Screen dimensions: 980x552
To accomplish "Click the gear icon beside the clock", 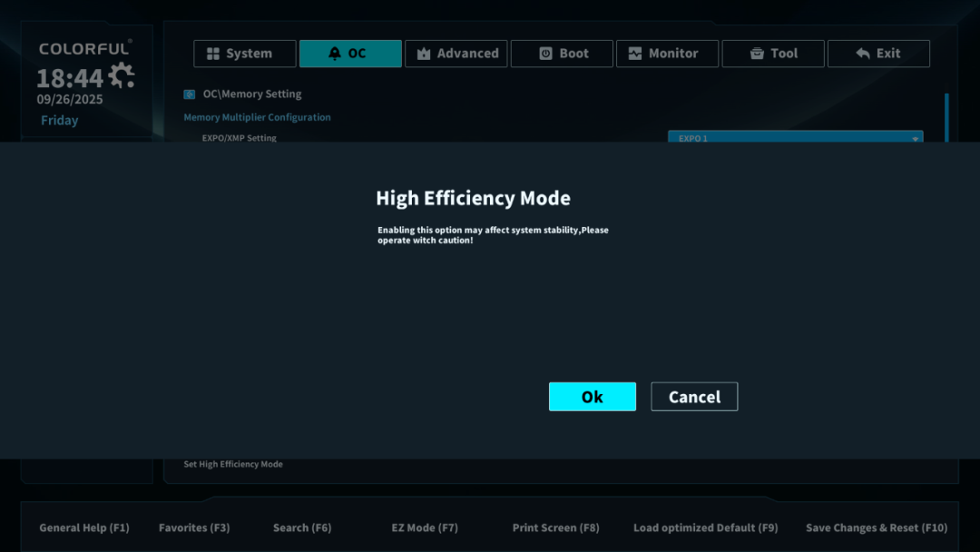I will point(121,75).
